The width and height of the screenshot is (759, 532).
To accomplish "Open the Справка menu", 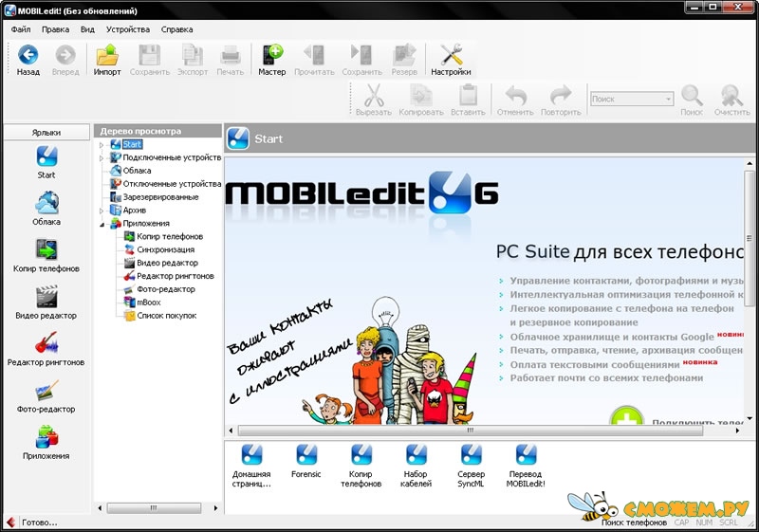I will tap(176, 29).
